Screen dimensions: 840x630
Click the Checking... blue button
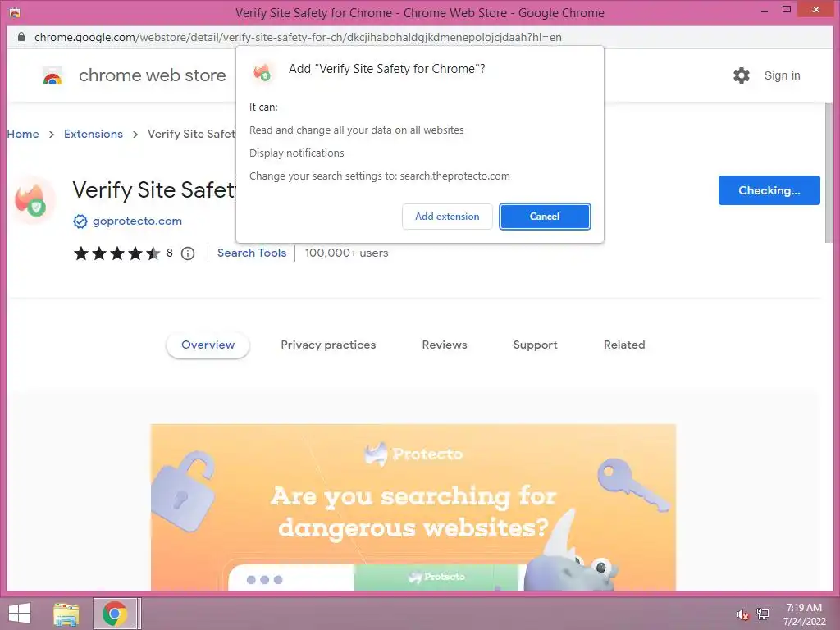pos(769,190)
